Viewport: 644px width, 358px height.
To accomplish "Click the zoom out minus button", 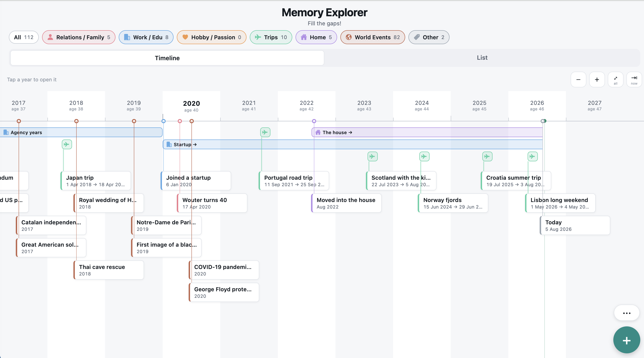I will (x=578, y=80).
